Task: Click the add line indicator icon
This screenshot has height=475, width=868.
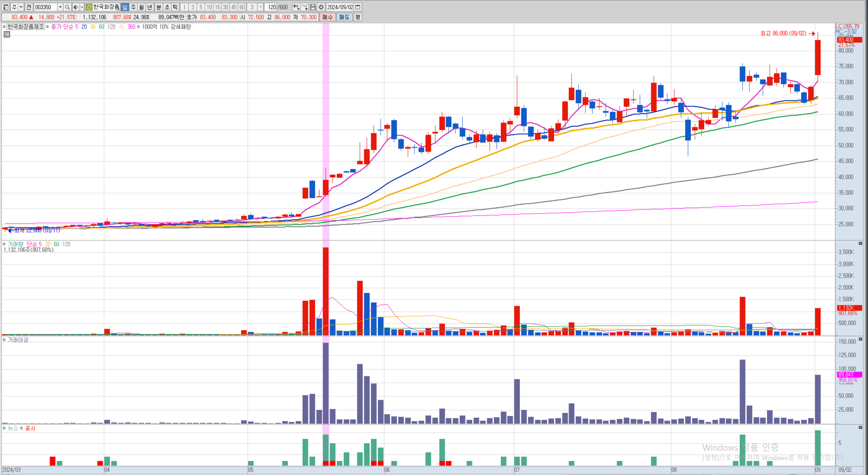Action: point(305,7)
